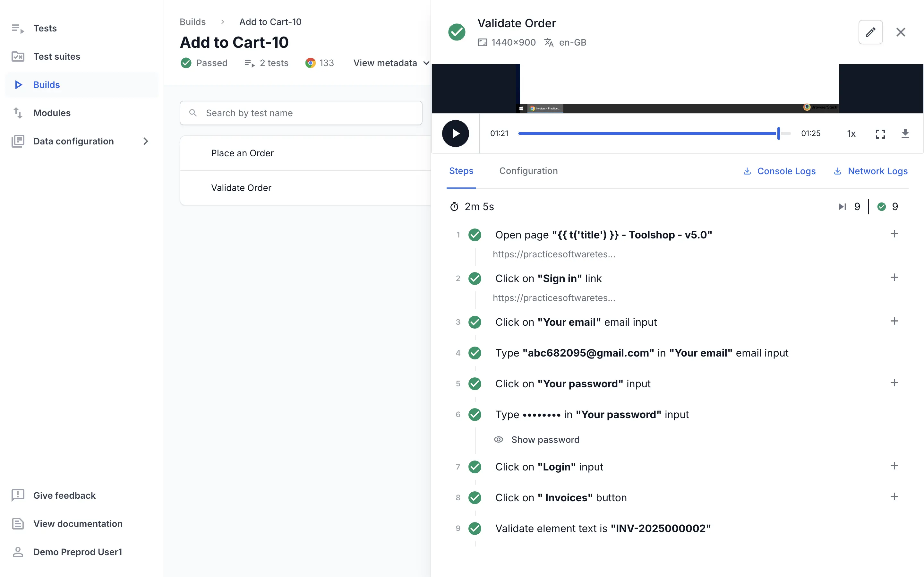The height and width of the screenshot is (577, 924).
Task: Enter fullscreen video mode
Action: click(x=880, y=133)
